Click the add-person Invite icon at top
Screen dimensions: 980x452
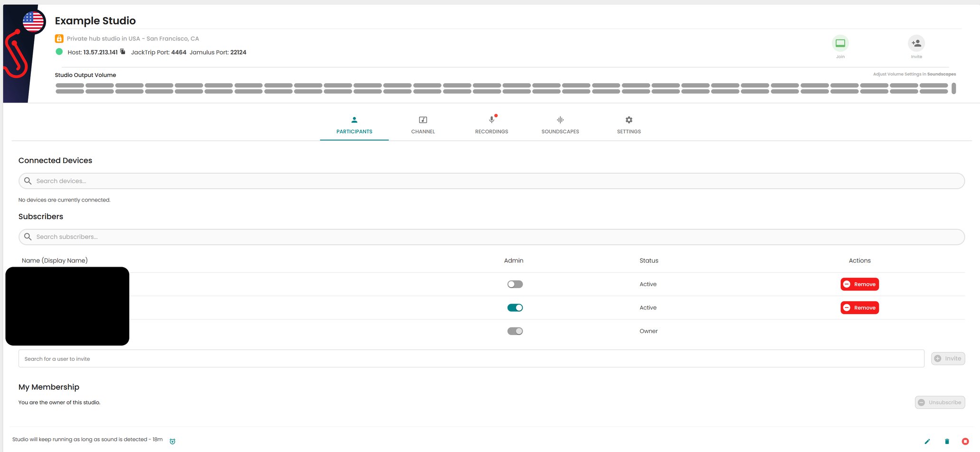[x=916, y=44]
